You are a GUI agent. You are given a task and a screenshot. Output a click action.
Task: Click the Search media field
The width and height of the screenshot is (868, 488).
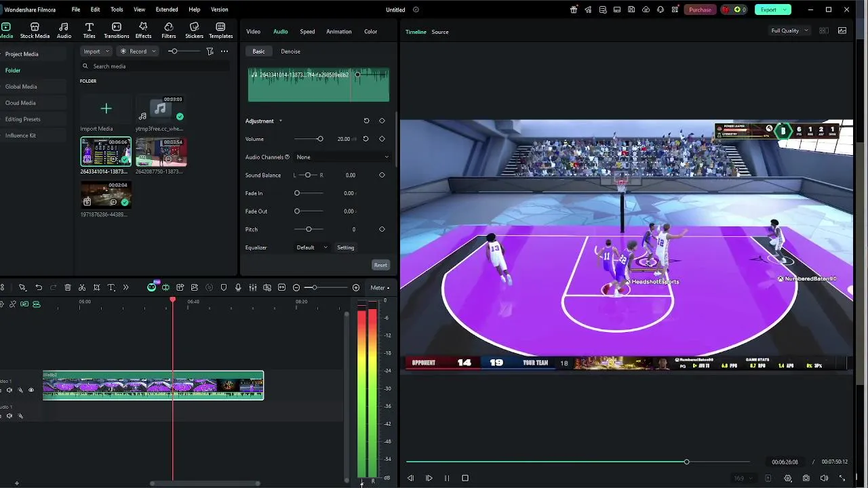coord(155,66)
